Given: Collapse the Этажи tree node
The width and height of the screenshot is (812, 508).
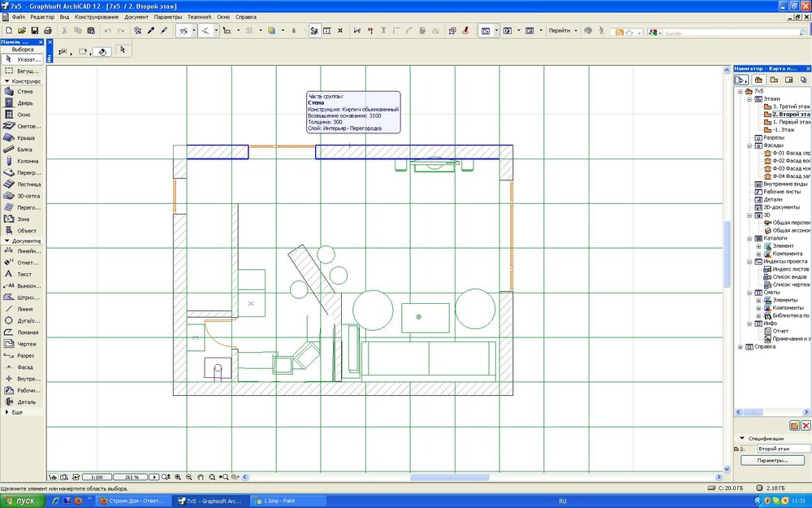Looking at the screenshot, I should (748, 98).
